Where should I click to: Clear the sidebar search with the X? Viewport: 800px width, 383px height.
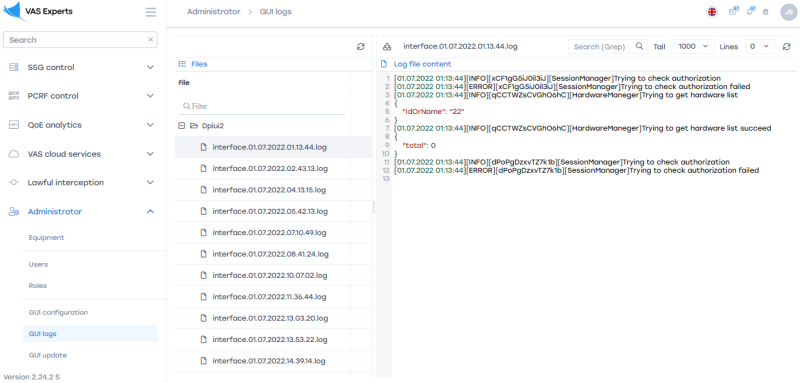coord(151,40)
